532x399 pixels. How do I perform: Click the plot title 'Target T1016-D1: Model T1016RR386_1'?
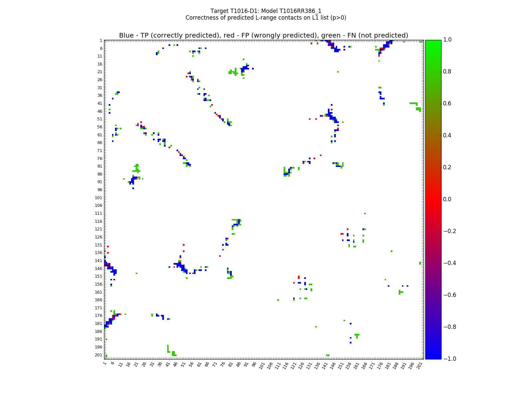266,11
